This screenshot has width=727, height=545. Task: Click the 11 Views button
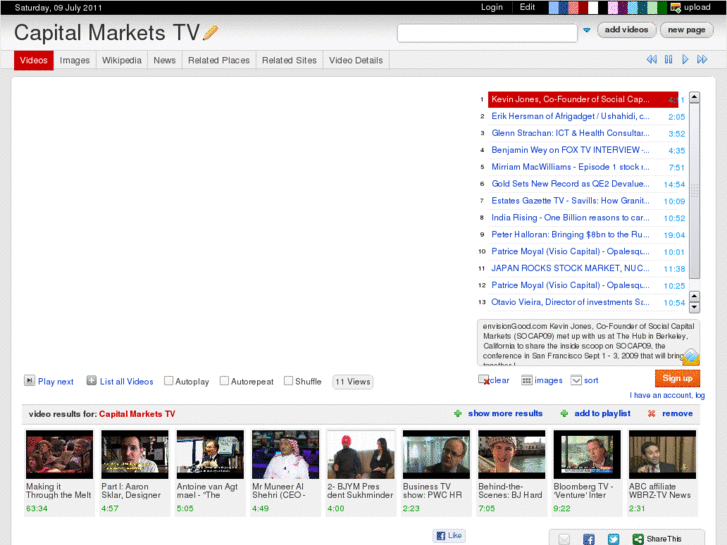353,382
